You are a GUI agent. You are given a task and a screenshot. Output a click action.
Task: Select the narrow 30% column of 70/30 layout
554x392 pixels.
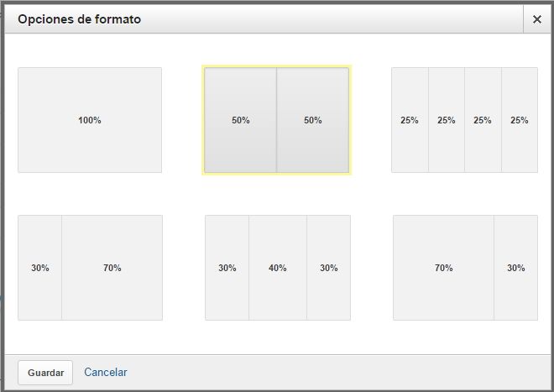(516, 268)
